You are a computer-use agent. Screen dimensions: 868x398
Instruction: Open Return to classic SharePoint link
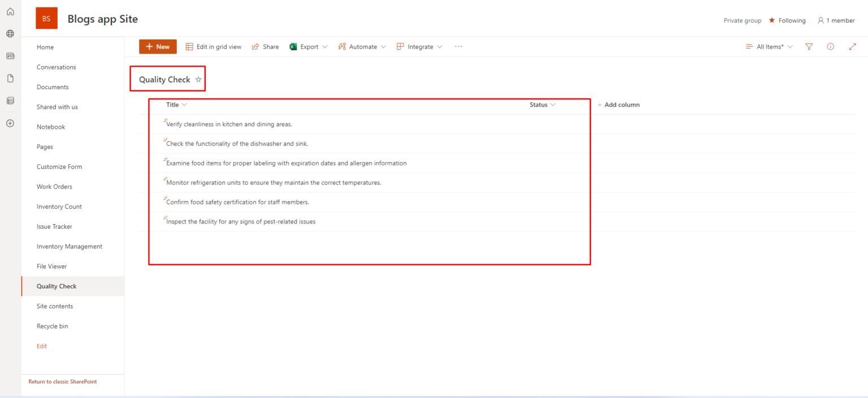62,381
